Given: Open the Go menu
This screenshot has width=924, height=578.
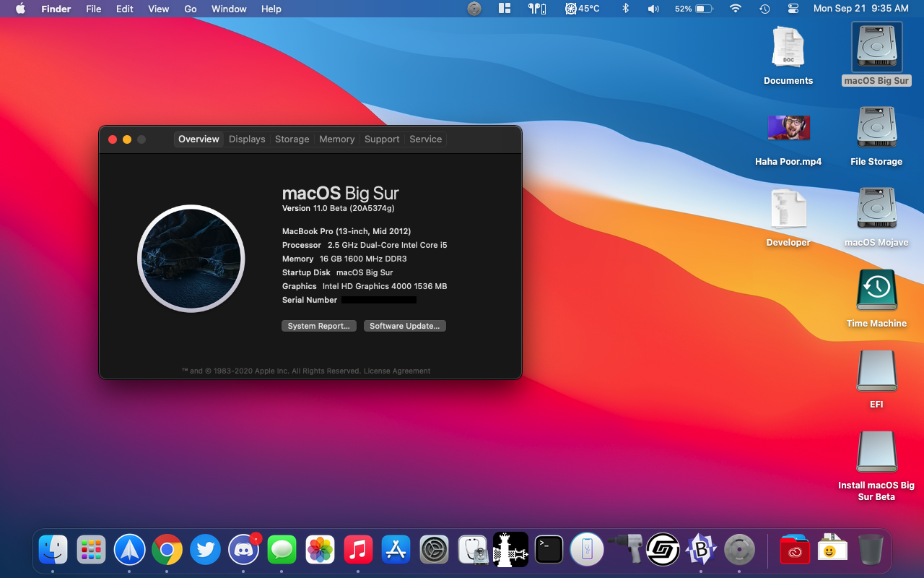Looking at the screenshot, I should click(191, 9).
